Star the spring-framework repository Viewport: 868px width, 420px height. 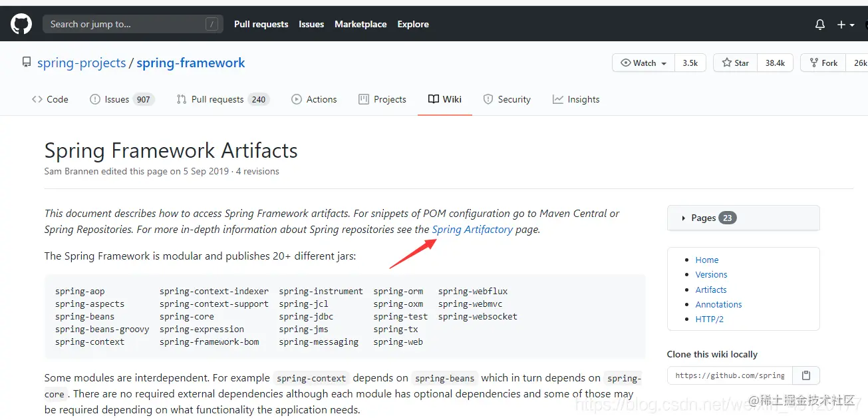(735, 63)
